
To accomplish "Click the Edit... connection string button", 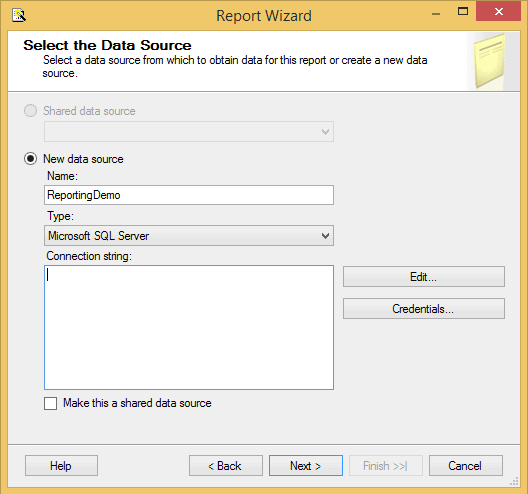I will pyautogui.click(x=424, y=277).
